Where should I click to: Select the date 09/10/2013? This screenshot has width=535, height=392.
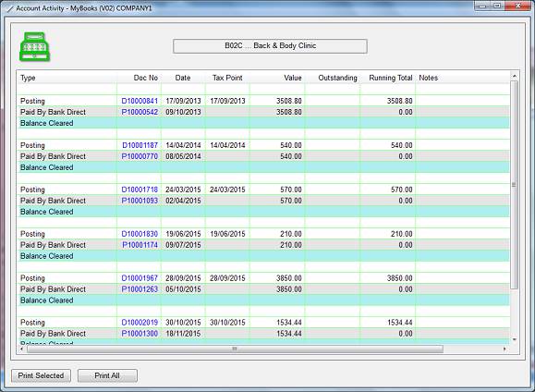pyautogui.click(x=183, y=112)
